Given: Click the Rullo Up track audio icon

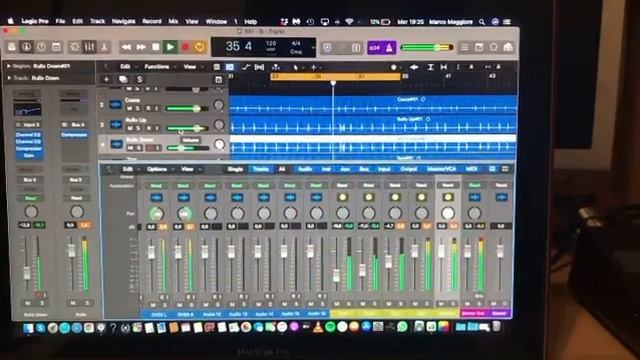Looking at the screenshot, I should [x=116, y=124].
